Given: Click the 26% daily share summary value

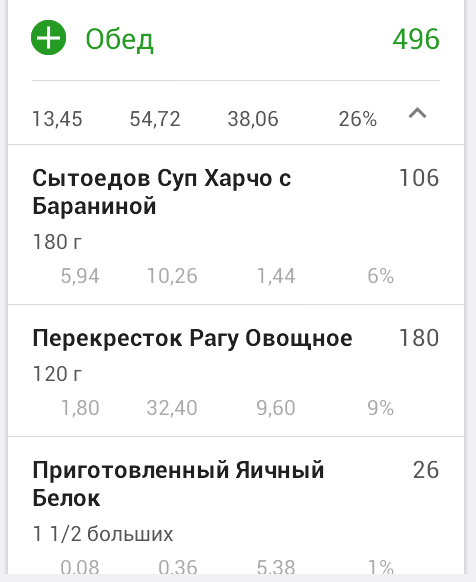Looking at the screenshot, I should (x=358, y=119).
